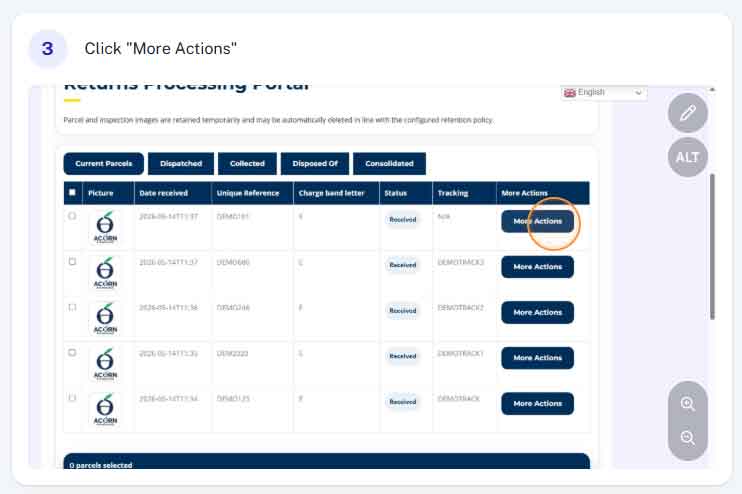This screenshot has height=494, width=742.
Task: Click the ALT text circle button
Action: point(688,157)
